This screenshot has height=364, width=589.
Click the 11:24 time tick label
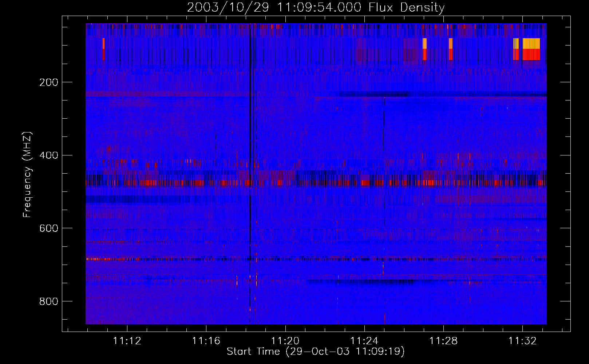[364, 341]
